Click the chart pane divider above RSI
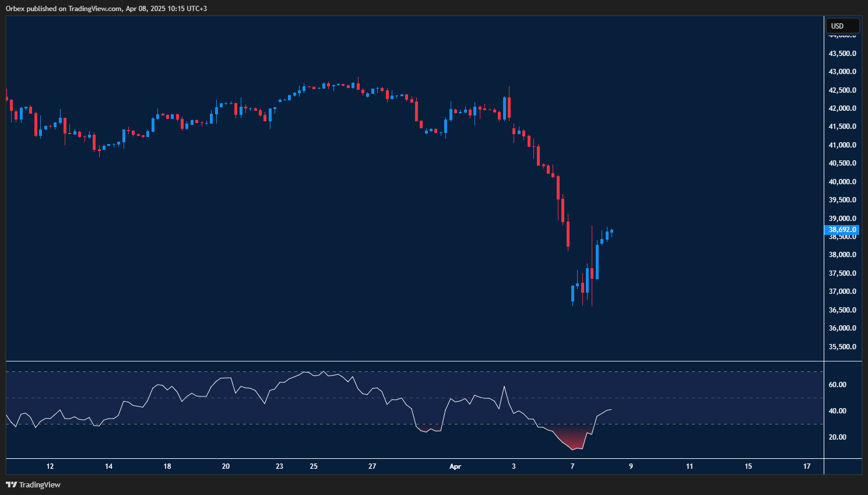This screenshot has width=868, height=495. point(408,361)
